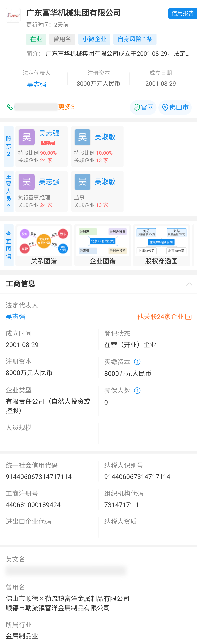The image size is (197, 644).
Task: Open the 官网 official website
Action: click(143, 108)
